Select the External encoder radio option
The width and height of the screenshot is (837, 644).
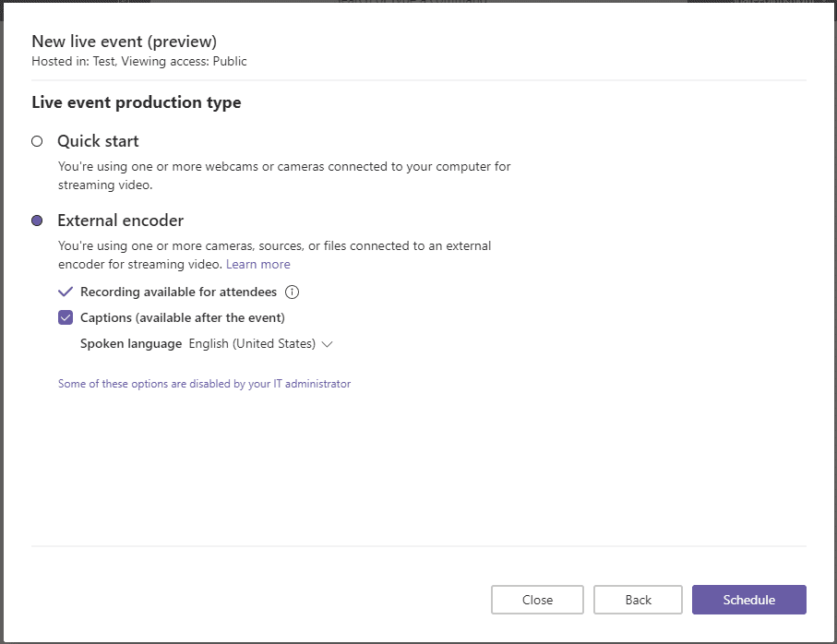click(37, 221)
